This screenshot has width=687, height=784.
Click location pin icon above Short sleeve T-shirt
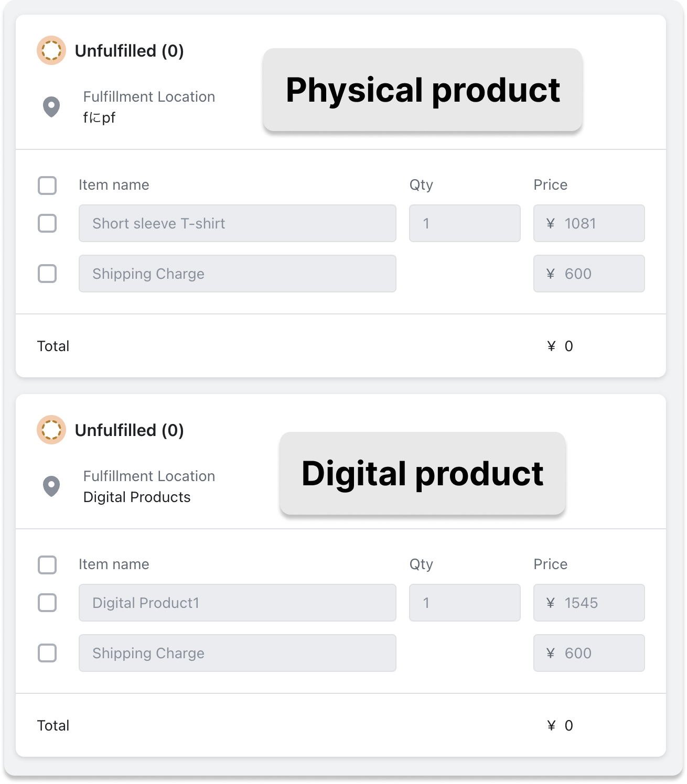[51, 107]
